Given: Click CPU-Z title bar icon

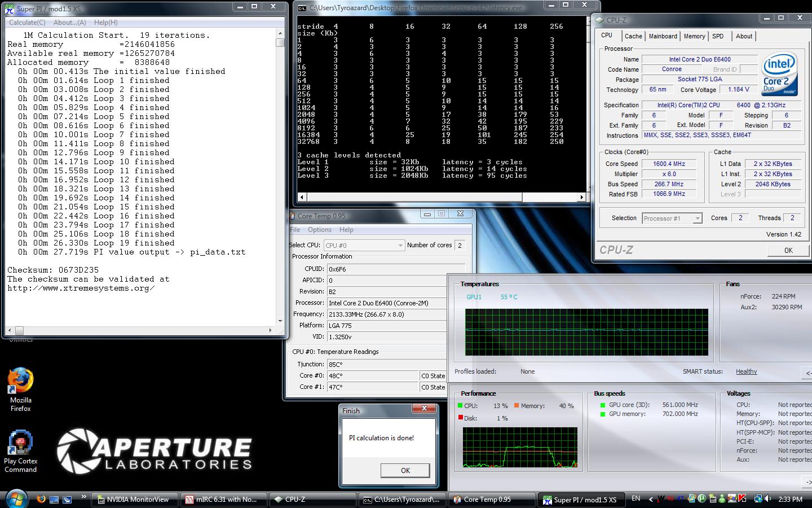Looking at the screenshot, I should [x=599, y=20].
